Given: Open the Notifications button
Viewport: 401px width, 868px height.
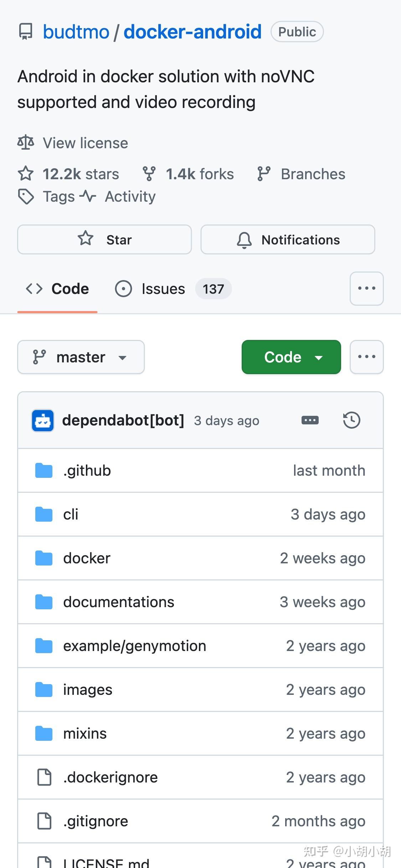Looking at the screenshot, I should point(288,239).
